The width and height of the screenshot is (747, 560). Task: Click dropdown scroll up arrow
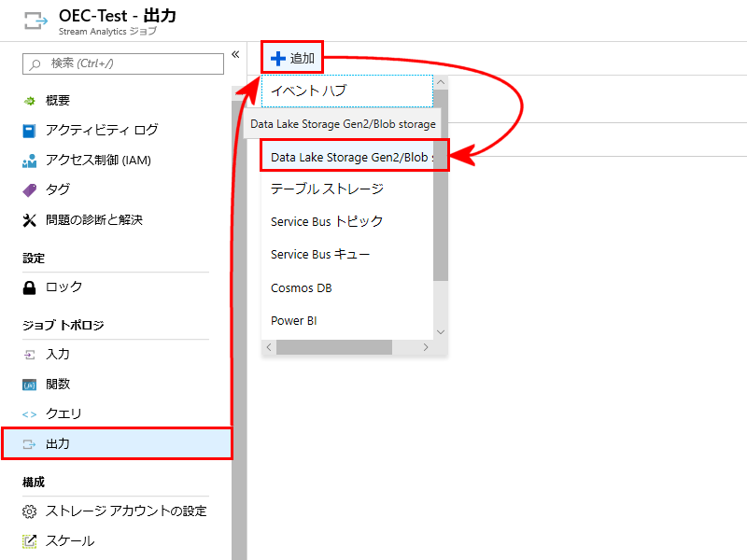pos(441,82)
